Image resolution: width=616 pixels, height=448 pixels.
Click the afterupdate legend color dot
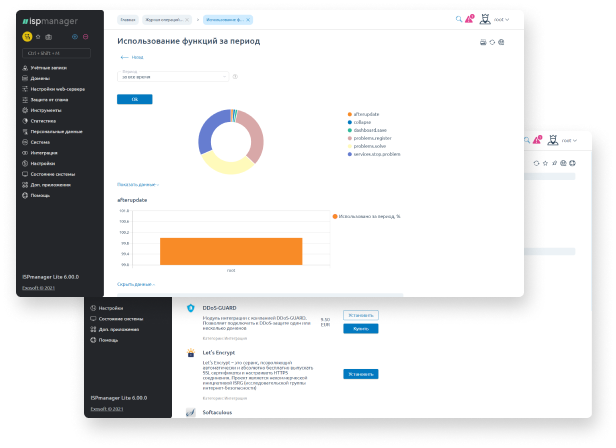click(350, 114)
